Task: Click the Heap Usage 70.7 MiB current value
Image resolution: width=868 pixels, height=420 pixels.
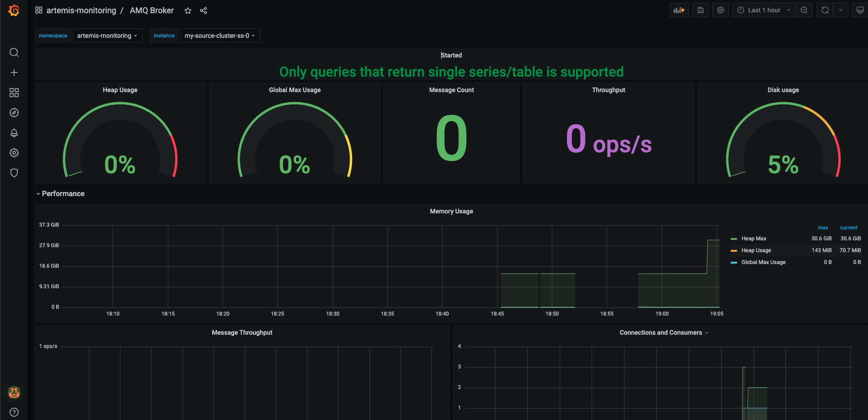Action: click(x=850, y=250)
